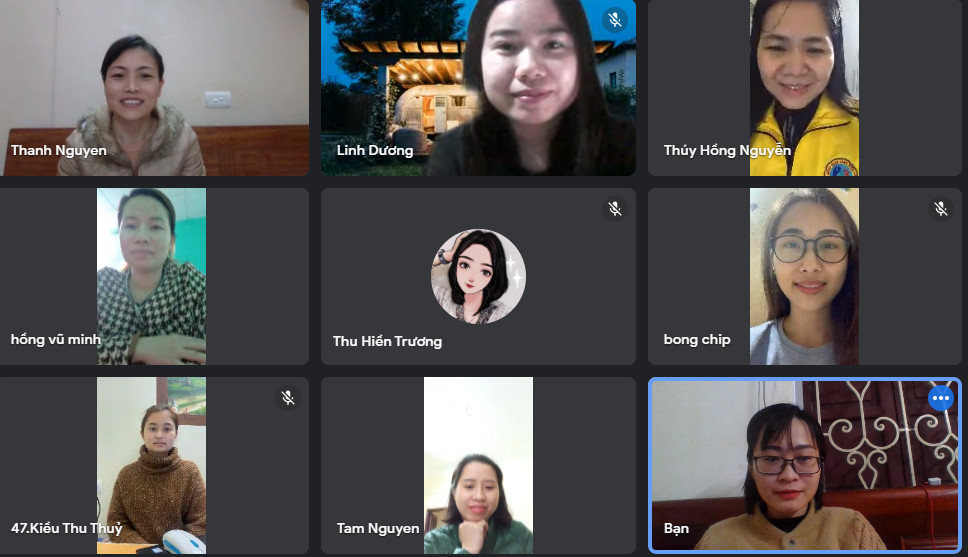Click muted microphone icon on Thu Hiền Trương tile

pos(614,209)
